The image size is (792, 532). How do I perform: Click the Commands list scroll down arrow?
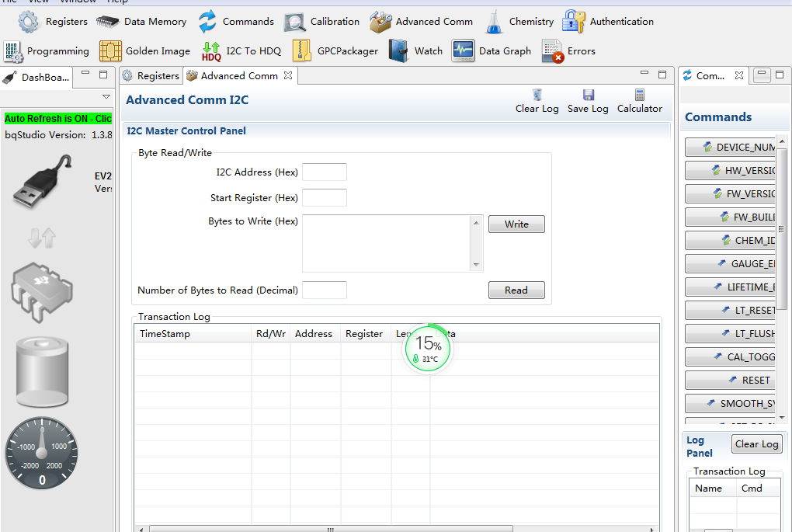pyautogui.click(x=782, y=418)
